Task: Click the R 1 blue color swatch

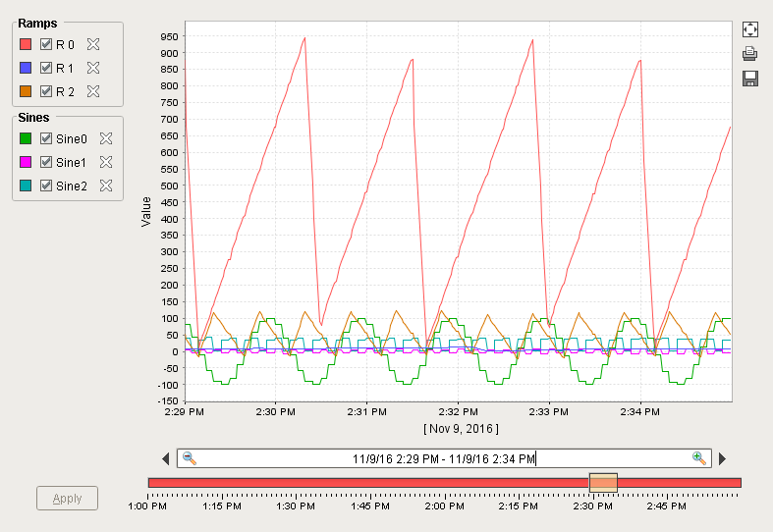Action: click(x=27, y=68)
